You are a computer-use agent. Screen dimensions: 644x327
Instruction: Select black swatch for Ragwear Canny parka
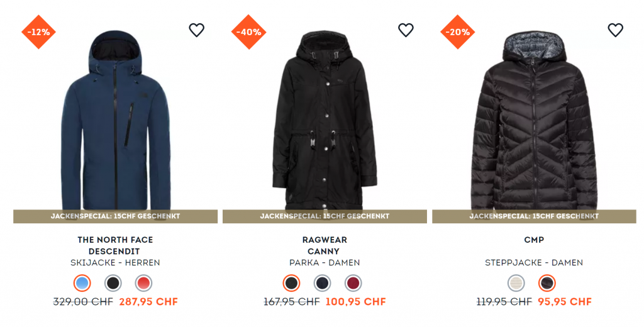tap(291, 283)
